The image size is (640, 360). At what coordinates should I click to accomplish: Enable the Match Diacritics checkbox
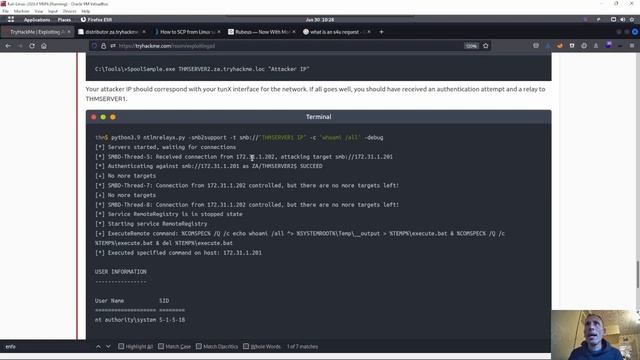tap(199, 347)
